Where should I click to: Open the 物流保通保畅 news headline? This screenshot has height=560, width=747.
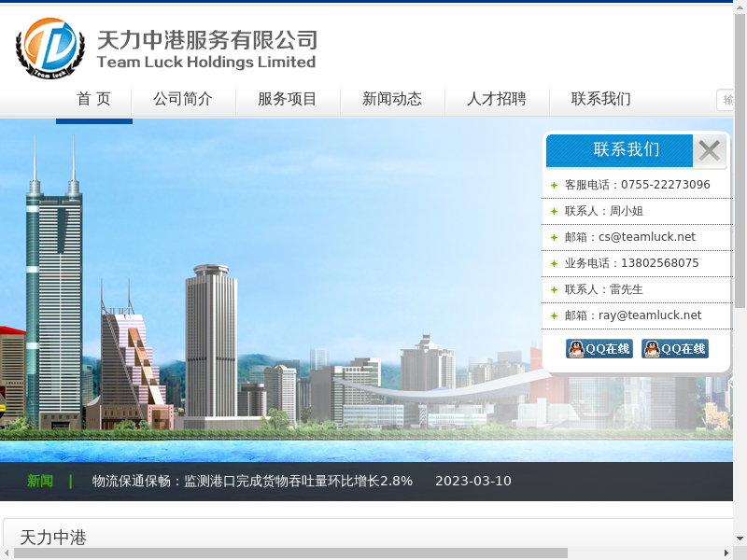pyautogui.click(x=252, y=481)
